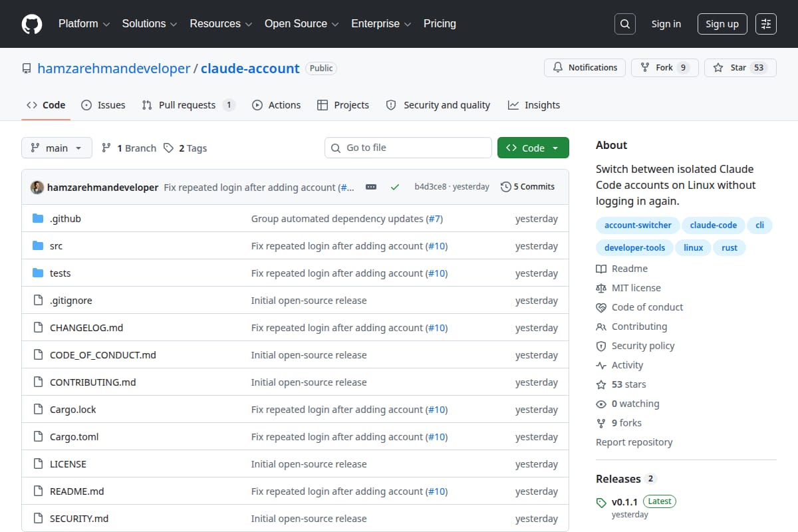Viewport: 798px width, 532px height.
Task: Expand the Resources menu
Action: pyautogui.click(x=221, y=23)
